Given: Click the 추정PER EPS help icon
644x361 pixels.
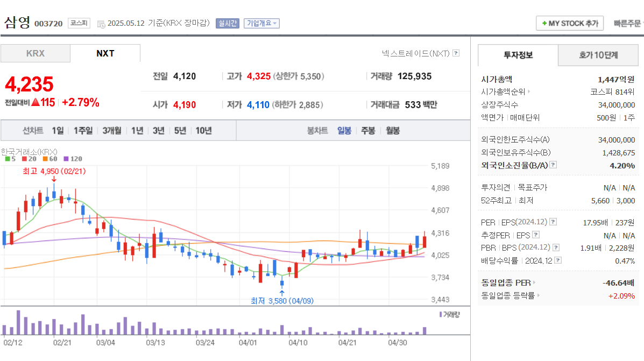Looking at the screenshot, I should pos(536,235).
